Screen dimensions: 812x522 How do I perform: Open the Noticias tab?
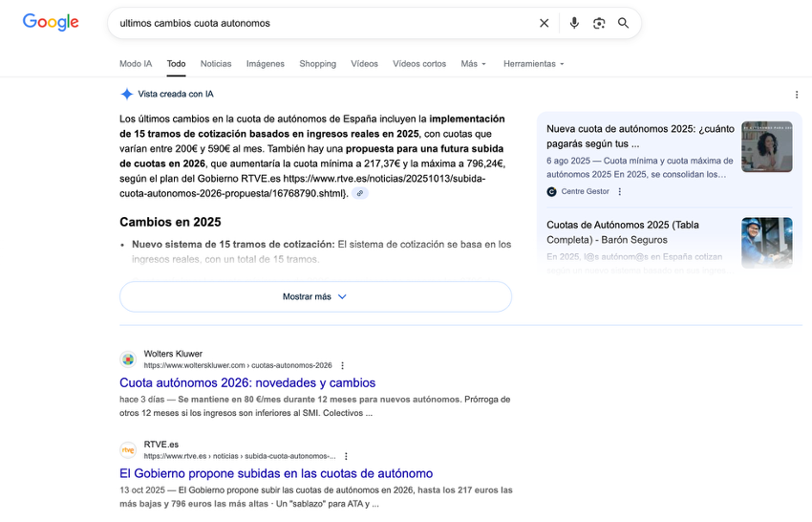216,64
